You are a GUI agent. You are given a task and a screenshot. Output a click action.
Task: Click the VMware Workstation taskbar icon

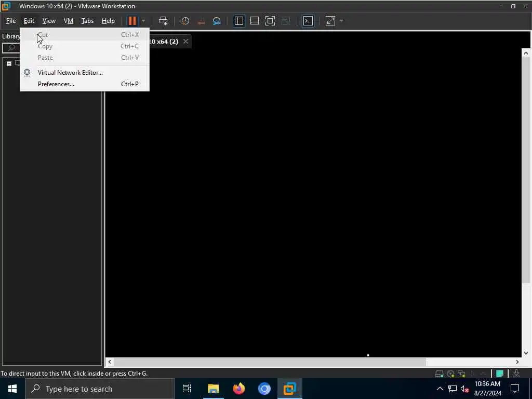point(290,389)
